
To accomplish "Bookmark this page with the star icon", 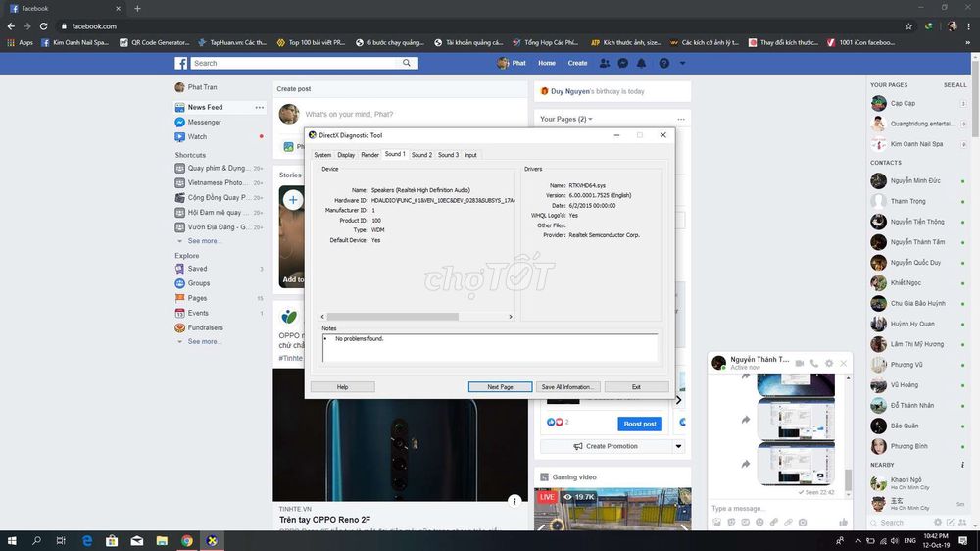I will pos(908,26).
